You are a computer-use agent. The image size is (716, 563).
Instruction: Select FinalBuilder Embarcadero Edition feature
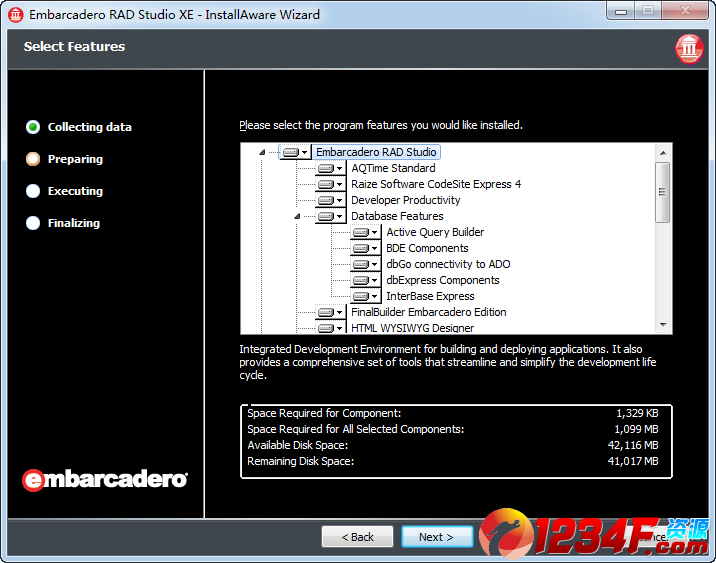428,312
